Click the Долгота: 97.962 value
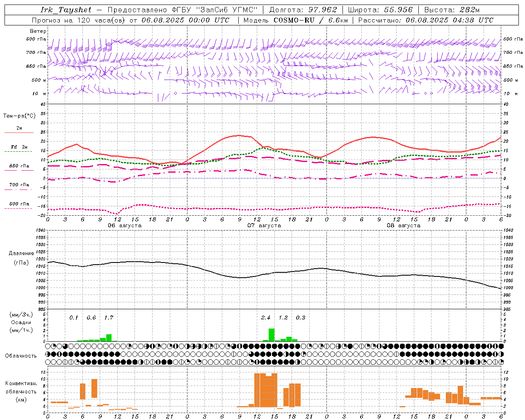Screen dimensions: 525x420 point(303,10)
